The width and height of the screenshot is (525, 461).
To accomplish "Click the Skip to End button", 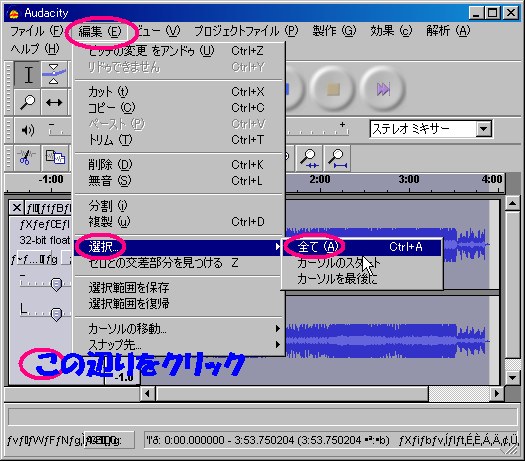I will tap(383, 89).
